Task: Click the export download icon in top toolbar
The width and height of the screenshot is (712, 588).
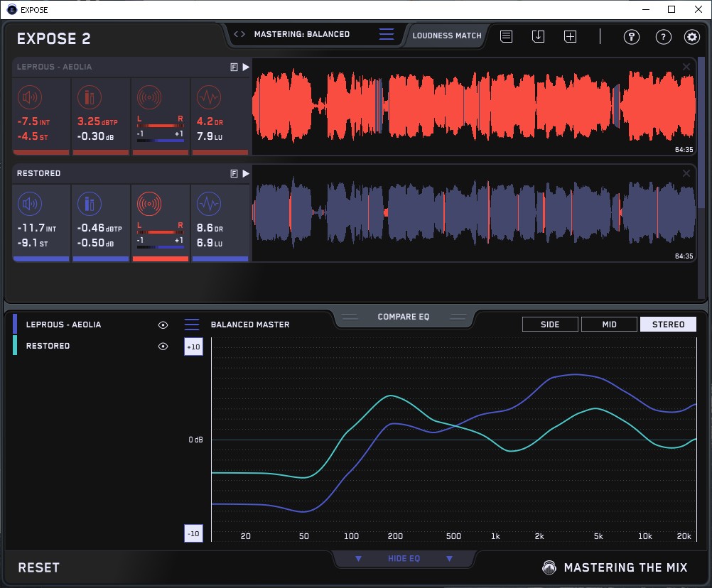Action: point(539,36)
